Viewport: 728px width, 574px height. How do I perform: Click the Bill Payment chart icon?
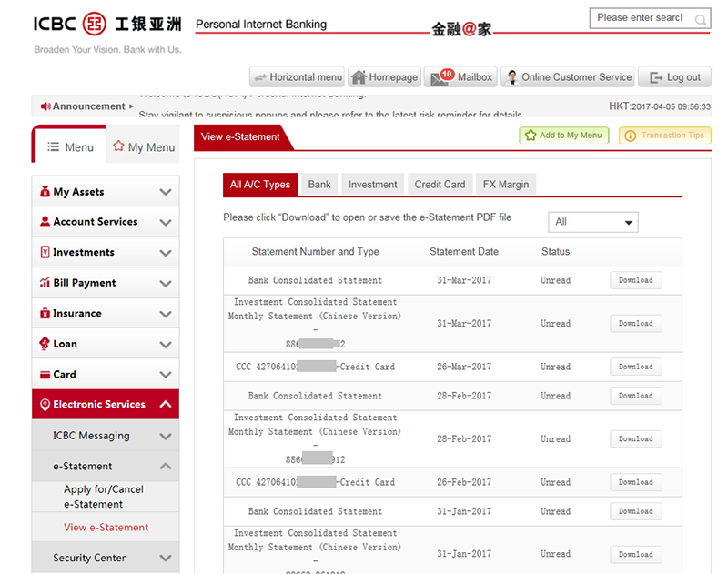tap(45, 282)
